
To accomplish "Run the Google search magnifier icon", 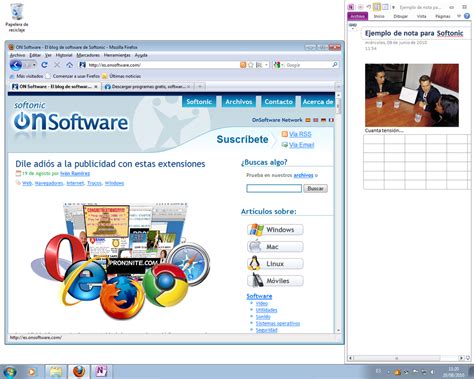I will coord(335,65).
